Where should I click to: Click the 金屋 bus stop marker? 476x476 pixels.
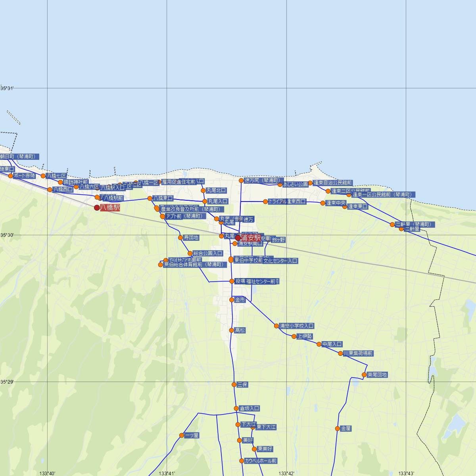pos(338,428)
